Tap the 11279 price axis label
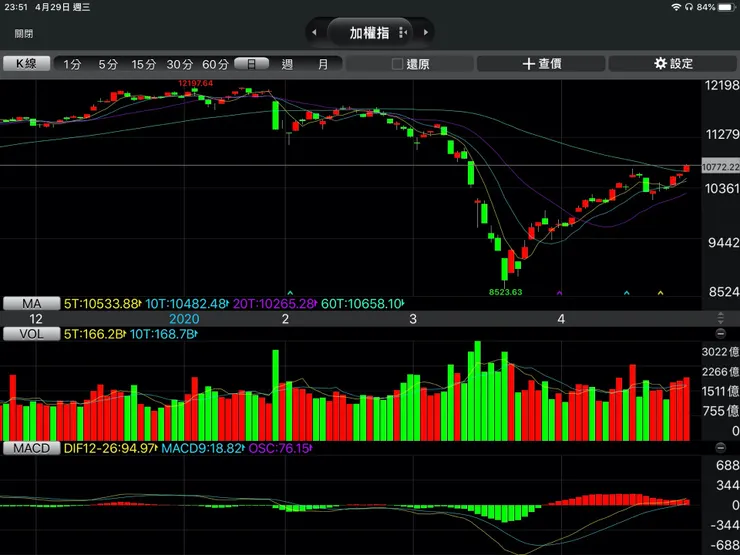Image resolution: width=740 pixels, height=555 pixels. click(x=722, y=135)
